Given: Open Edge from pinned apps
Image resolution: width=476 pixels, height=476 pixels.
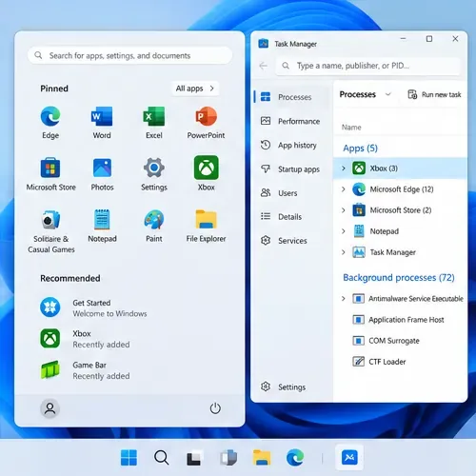Looking at the screenshot, I should pos(50,123).
